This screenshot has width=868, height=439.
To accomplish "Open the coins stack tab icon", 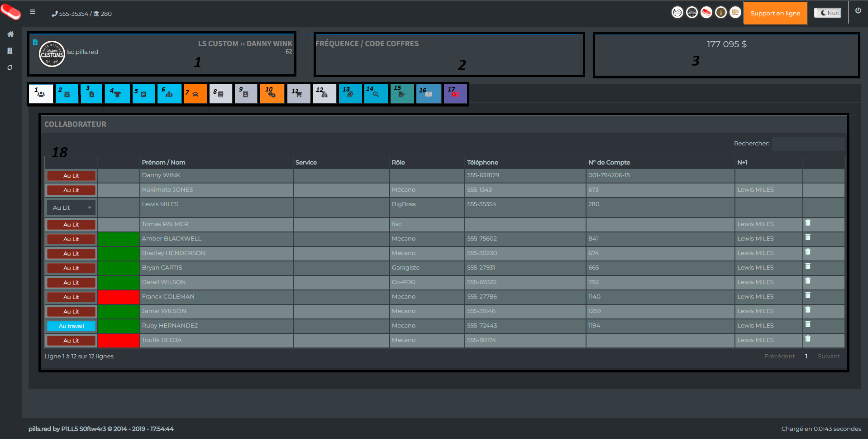I will 350,94.
